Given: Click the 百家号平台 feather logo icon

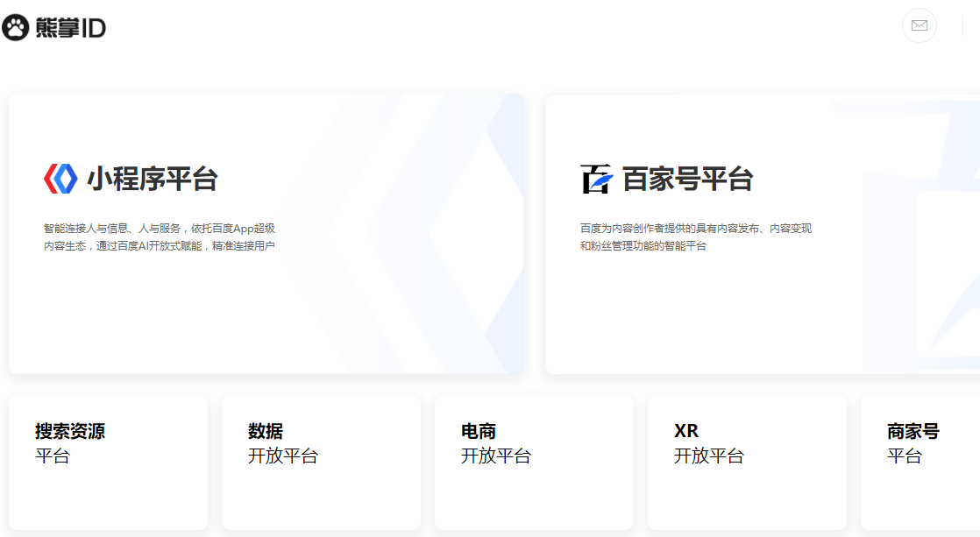Looking at the screenshot, I should (597, 180).
